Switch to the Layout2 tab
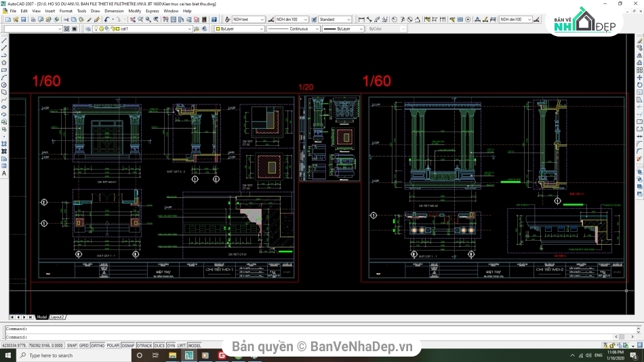Screen dimensions: 644x362 click(58, 317)
